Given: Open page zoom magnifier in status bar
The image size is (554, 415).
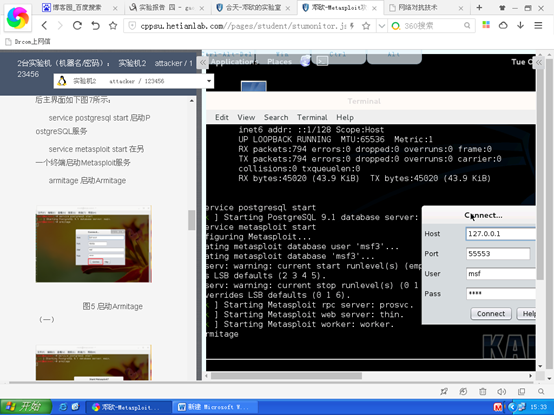Looking at the screenshot, I should (541, 391).
